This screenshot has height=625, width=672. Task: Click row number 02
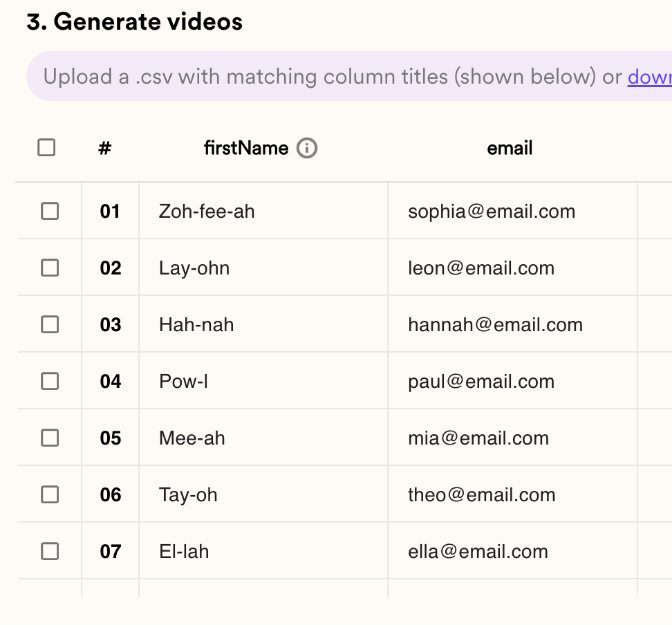click(111, 268)
